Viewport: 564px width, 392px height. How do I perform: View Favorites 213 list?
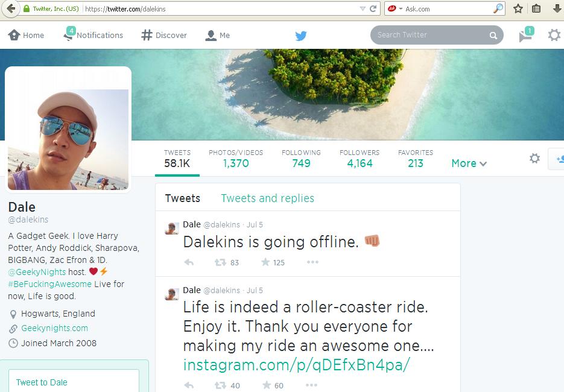click(416, 159)
